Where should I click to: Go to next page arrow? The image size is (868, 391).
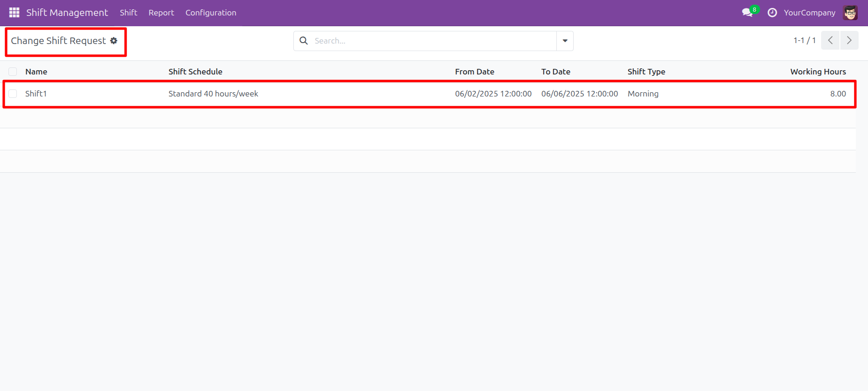pos(849,40)
